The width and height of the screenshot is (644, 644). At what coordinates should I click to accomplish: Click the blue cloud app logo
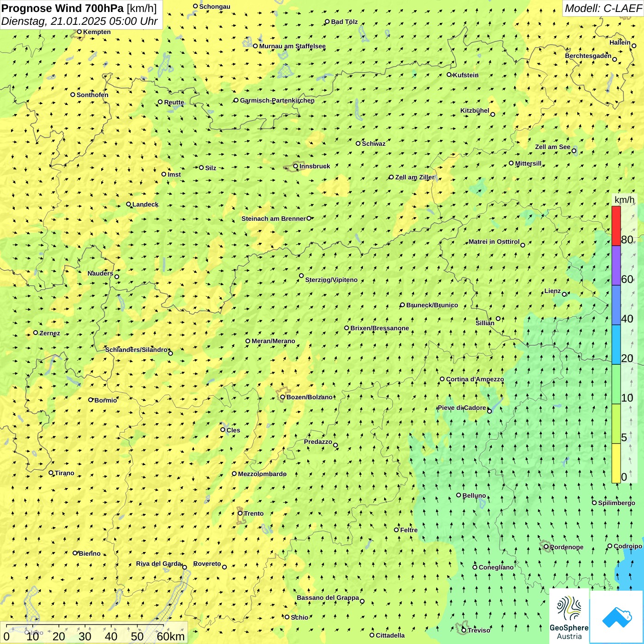[616, 617]
